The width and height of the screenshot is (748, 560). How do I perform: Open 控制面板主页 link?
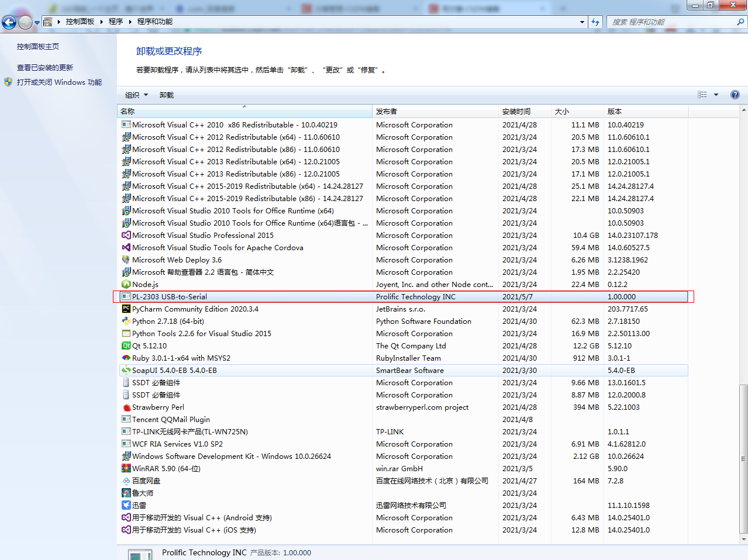pyautogui.click(x=38, y=46)
